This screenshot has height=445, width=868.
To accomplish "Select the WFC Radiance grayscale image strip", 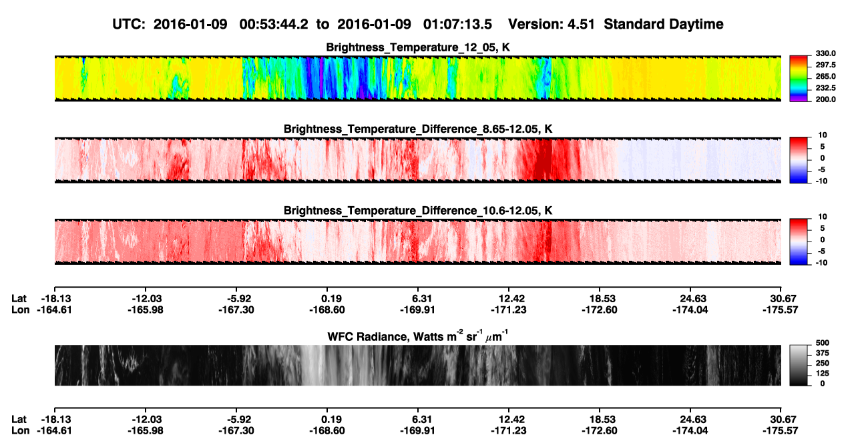I will [x=417, y=365].
